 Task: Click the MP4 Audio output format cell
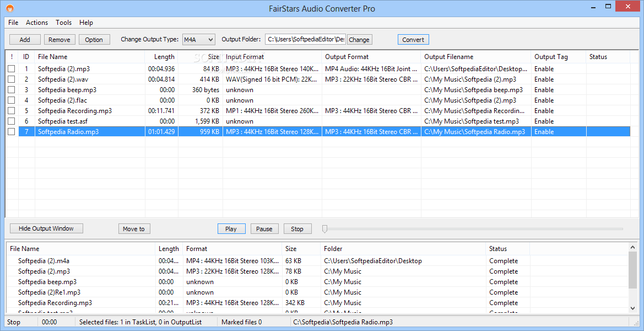(371, 68)
